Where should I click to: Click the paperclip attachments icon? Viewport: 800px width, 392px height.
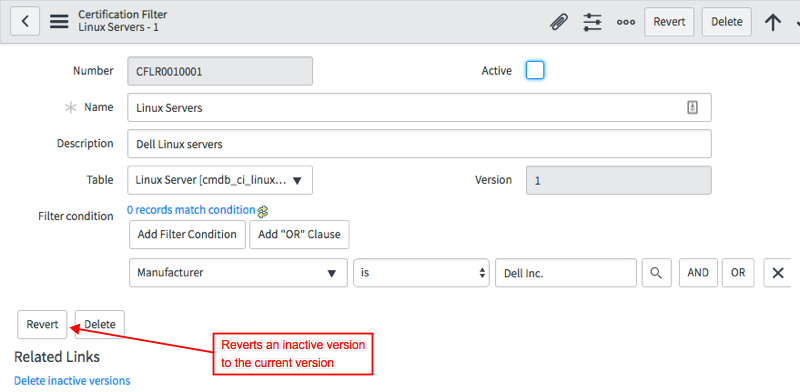coord(559,22)
